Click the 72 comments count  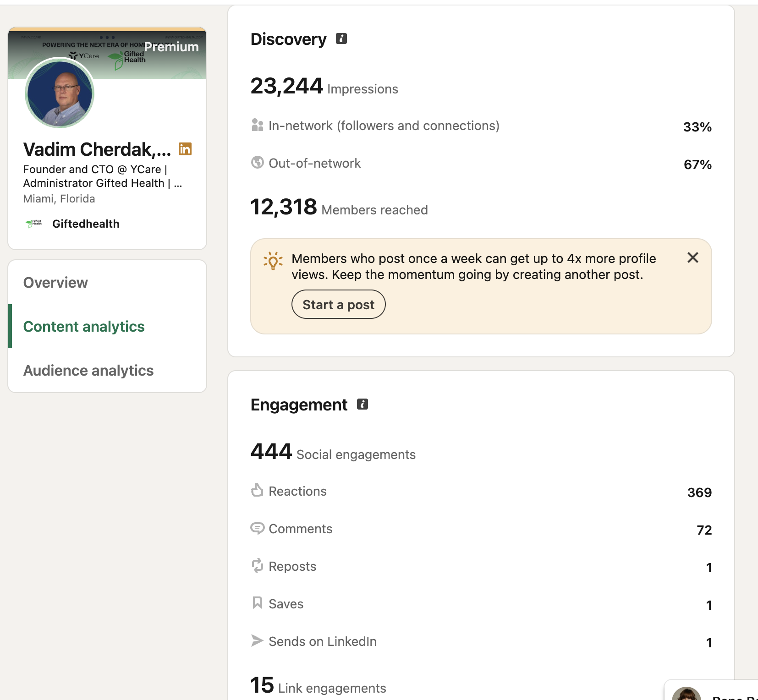[x=704, y=530]
